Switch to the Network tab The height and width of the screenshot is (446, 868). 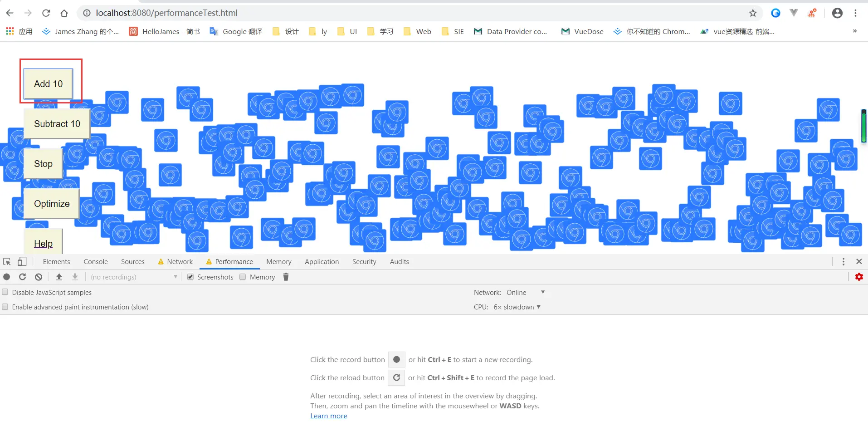[176, 262]
